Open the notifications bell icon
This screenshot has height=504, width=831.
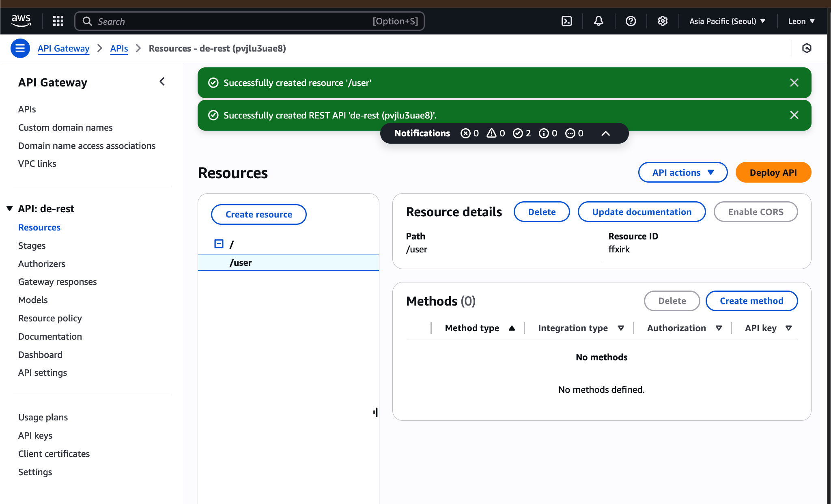(598, 21)
